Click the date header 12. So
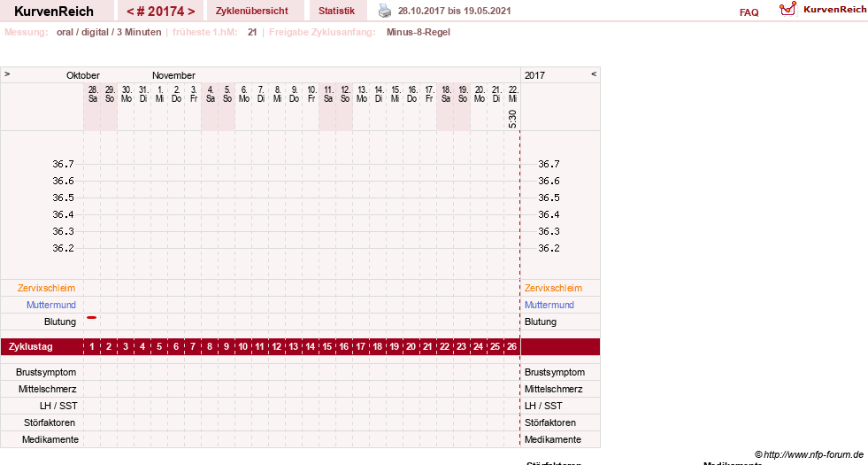This screenshot has height=465, width=868. point(345,94)
